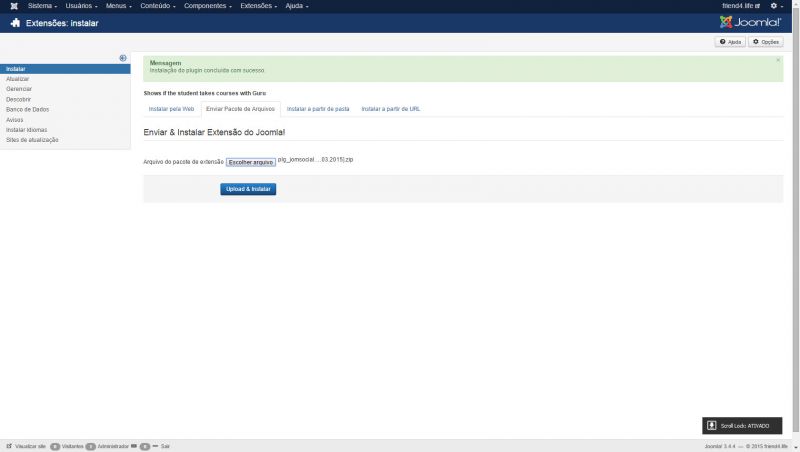
Task: Click the Ajuda help button in toolbar
Action: 730,42
